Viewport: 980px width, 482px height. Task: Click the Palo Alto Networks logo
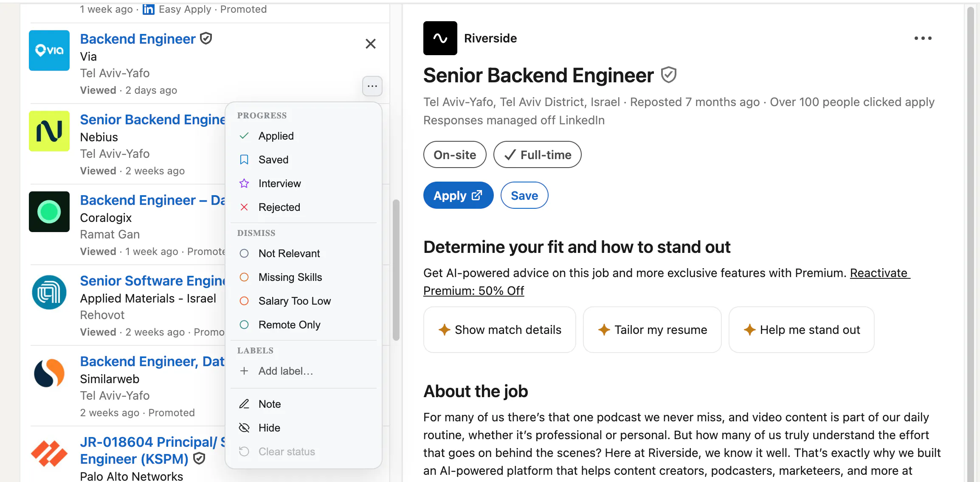click(x=49, y=454)
